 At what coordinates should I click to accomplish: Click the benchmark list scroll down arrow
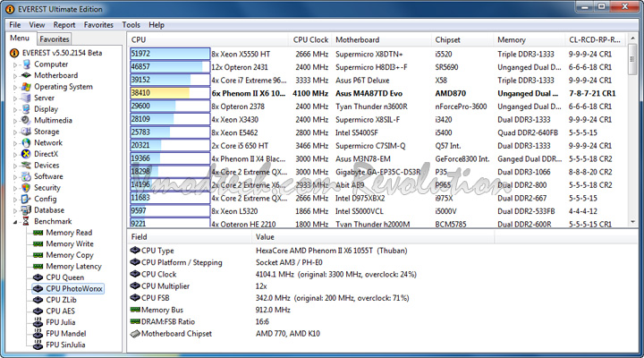pyautogui.click(x=632, y=222)
